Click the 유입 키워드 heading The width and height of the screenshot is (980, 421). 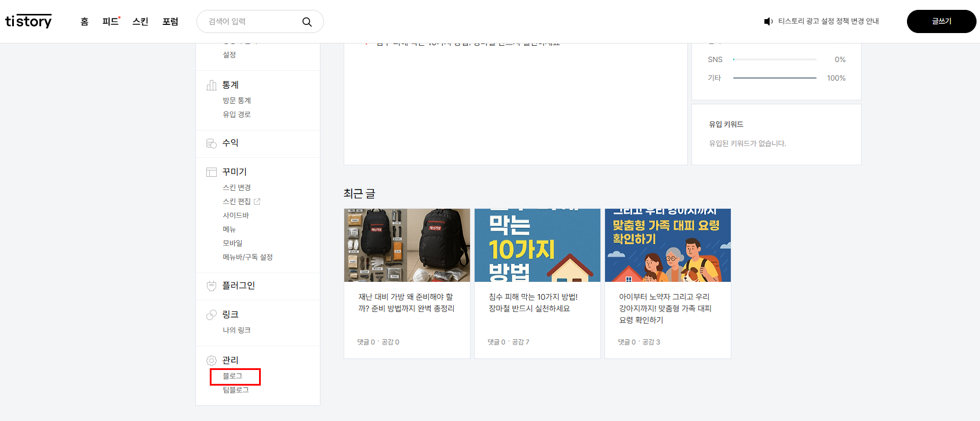pos(726,125)
